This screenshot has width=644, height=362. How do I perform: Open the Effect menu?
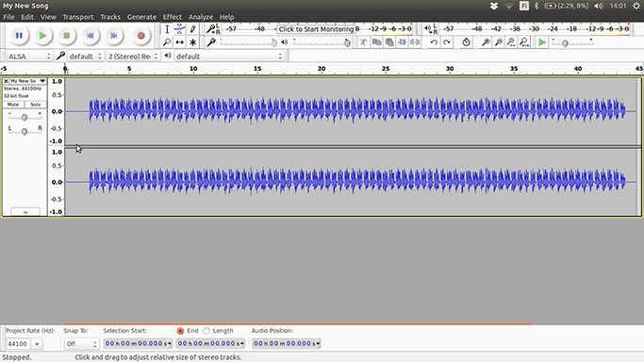pos(173,17)
